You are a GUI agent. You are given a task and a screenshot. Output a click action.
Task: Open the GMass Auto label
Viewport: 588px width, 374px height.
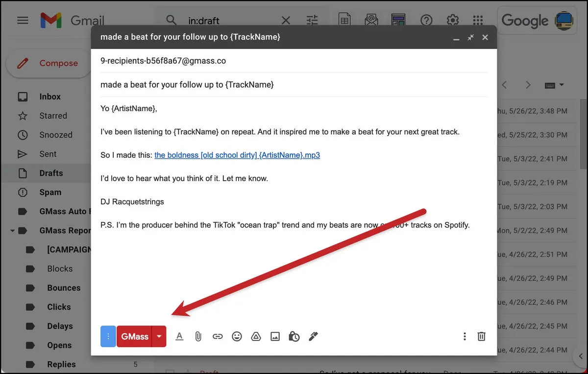[65, 211]
